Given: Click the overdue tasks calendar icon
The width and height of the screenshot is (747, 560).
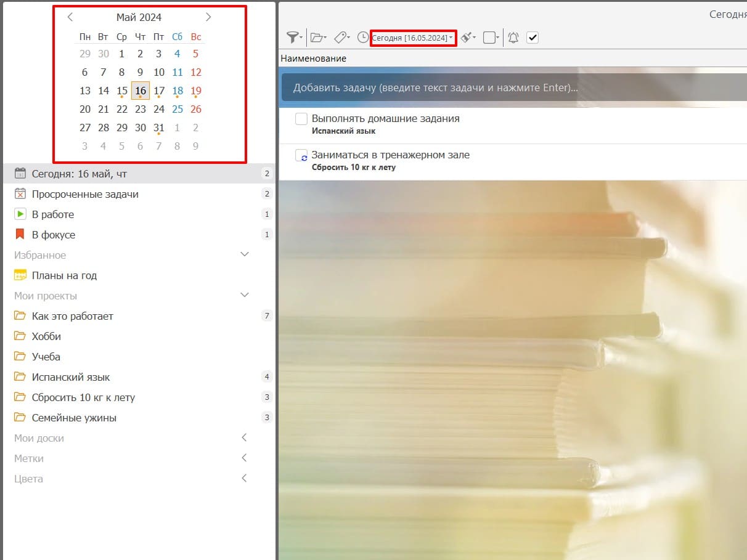Looking at the screenshot, I should [x=20, y=194].
